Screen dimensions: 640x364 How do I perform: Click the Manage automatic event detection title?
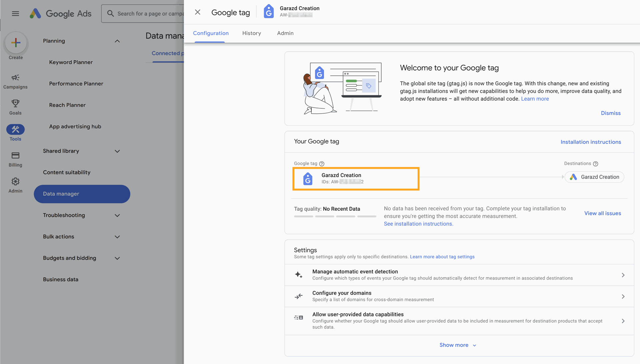click(355, 272)
